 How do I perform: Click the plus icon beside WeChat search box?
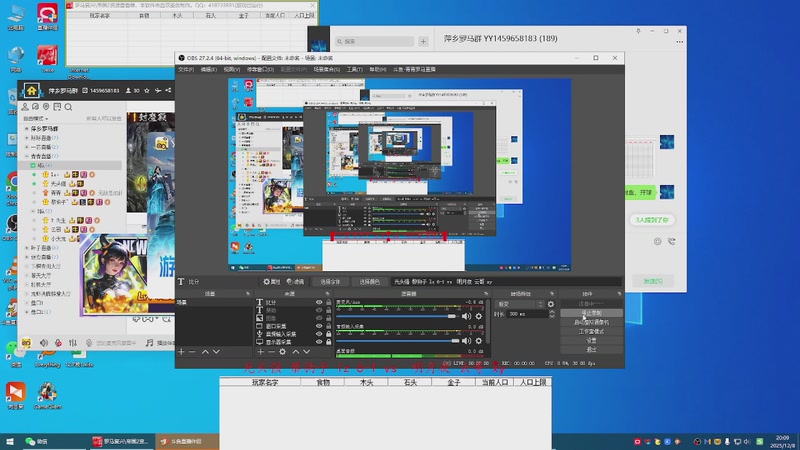point(423,41)
